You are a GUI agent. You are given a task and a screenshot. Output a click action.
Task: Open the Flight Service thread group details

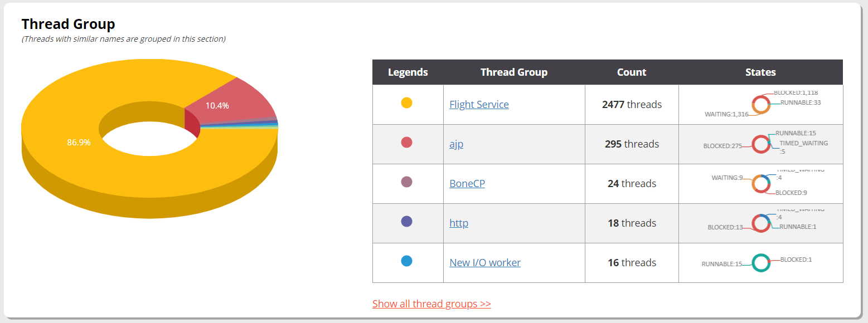(478, 104)
